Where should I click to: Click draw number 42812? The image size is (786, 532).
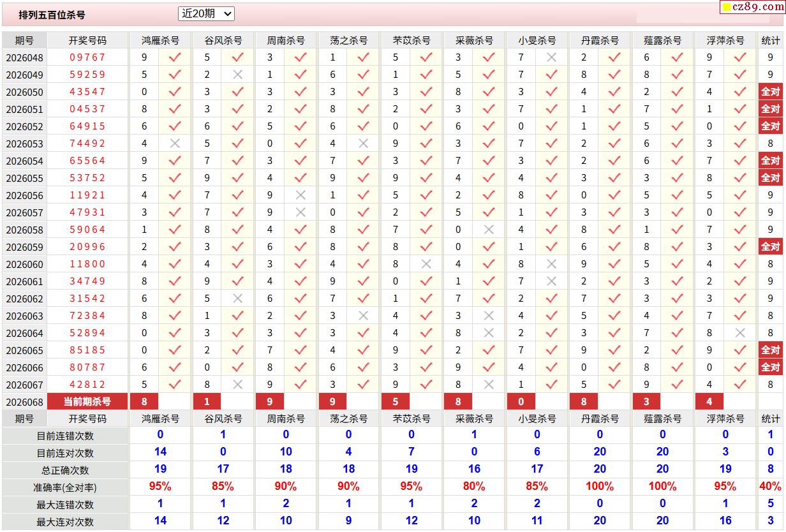(87, 384)
